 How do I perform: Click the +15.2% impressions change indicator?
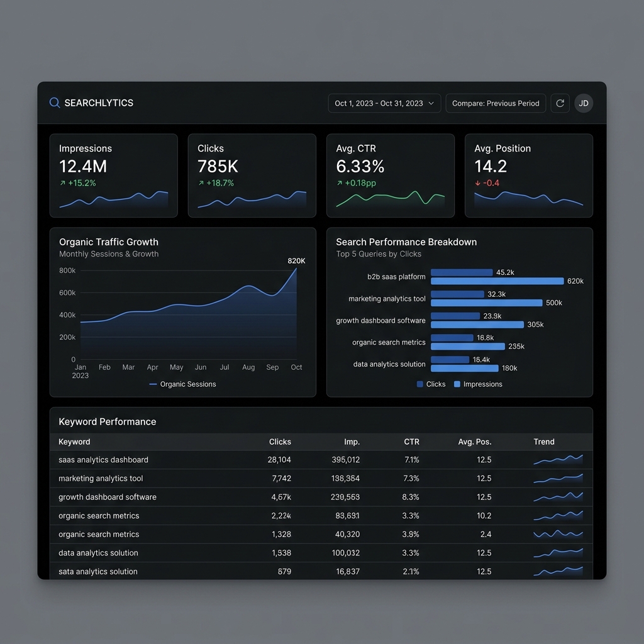pyautogui.click(x=78, y=183)
